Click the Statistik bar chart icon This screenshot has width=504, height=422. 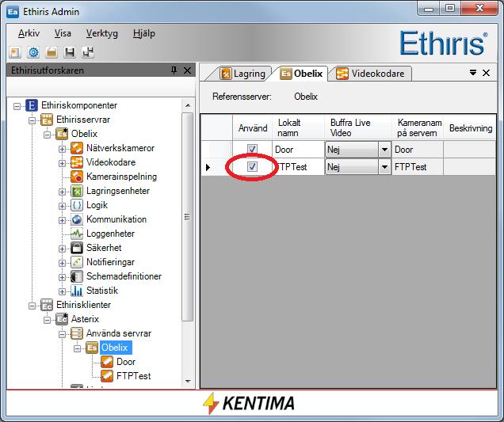77,291
